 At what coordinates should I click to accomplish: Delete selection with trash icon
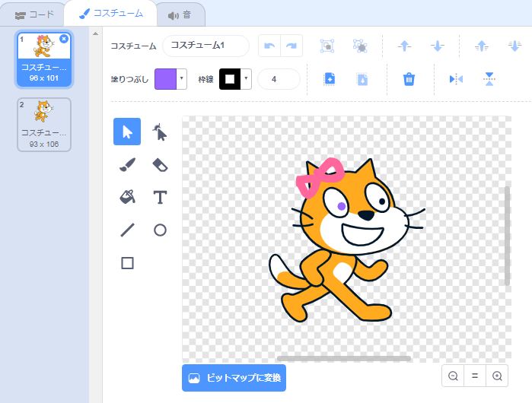point(409,79)
